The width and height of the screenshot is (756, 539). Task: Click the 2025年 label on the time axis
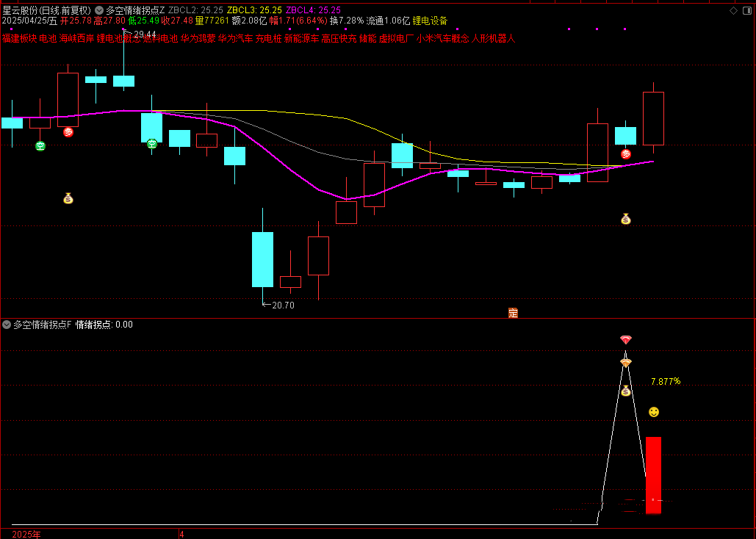tap(27, 534)
